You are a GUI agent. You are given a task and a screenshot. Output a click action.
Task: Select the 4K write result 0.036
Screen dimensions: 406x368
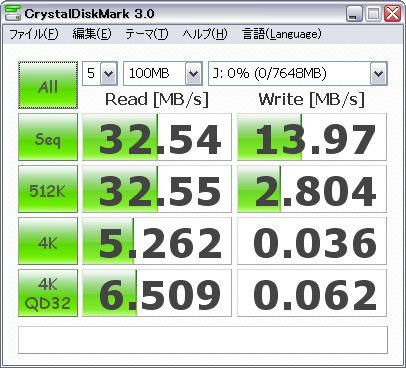click(312, 241)
